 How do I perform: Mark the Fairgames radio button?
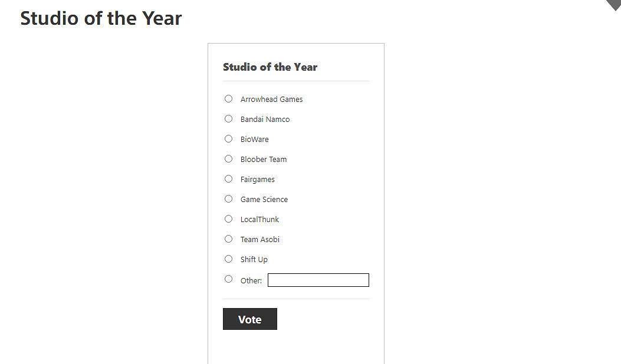(228, 178)
